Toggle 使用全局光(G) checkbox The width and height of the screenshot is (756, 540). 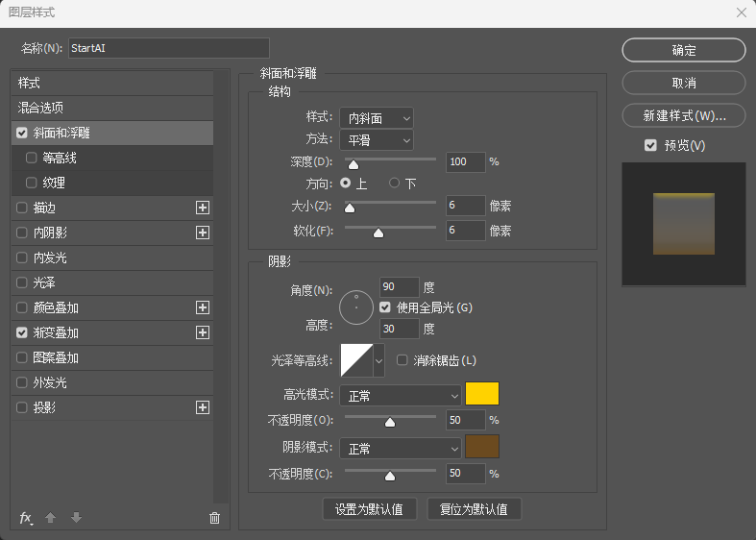click(x=385, y=307)
